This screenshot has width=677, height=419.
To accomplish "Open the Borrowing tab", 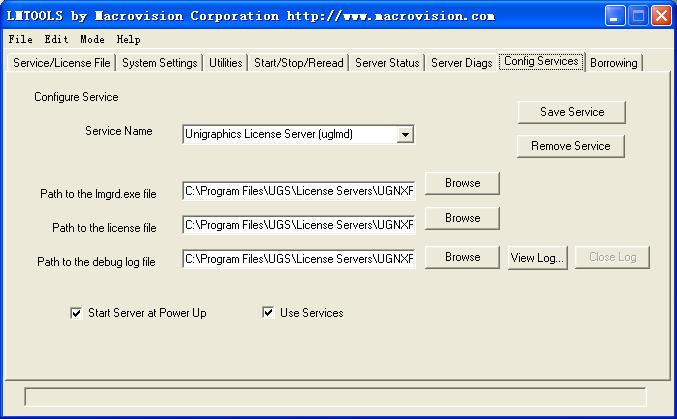I will 614,63.
